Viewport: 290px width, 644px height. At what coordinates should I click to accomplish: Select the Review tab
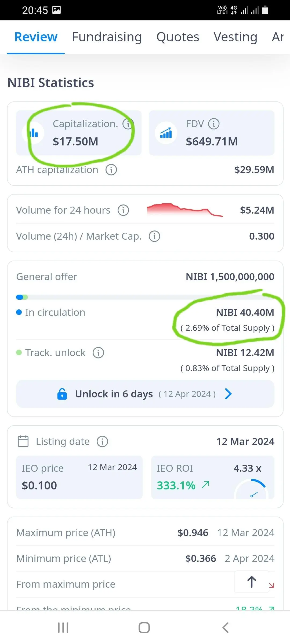(x=36, y=37)
